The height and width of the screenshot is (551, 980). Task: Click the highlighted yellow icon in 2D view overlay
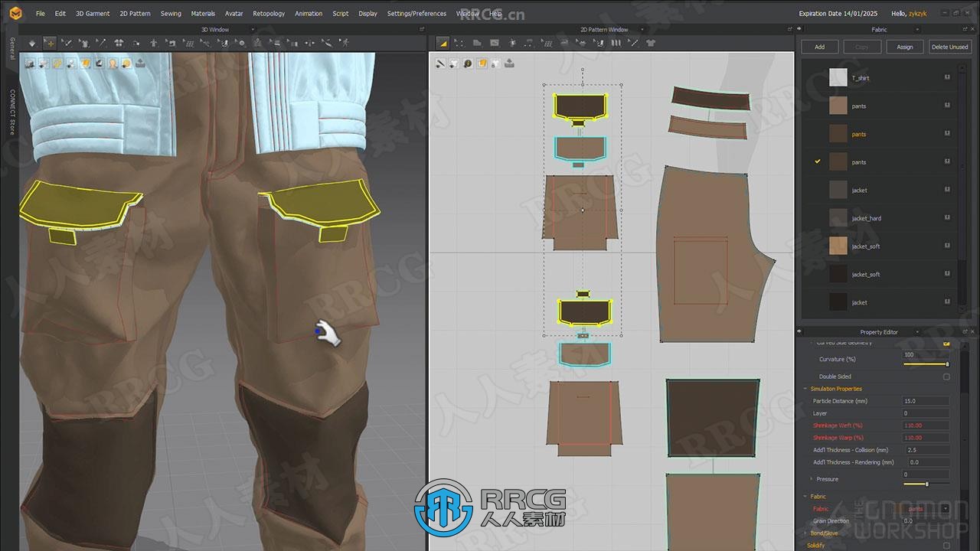pyautogui.click(x=482, y=64)
